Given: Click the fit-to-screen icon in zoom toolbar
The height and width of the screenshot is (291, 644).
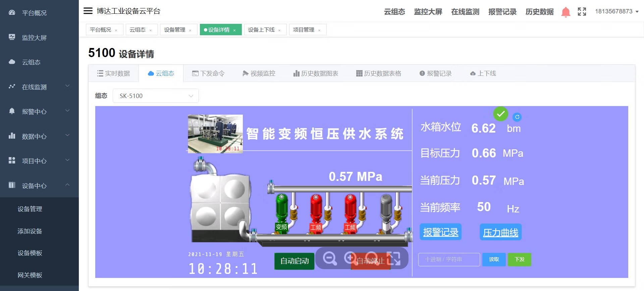Looking at the screenshot, I should tap(394, 258).
